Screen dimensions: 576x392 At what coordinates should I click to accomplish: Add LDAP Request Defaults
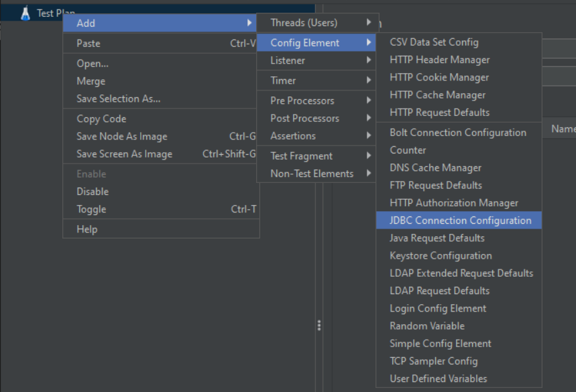[459, 291]
